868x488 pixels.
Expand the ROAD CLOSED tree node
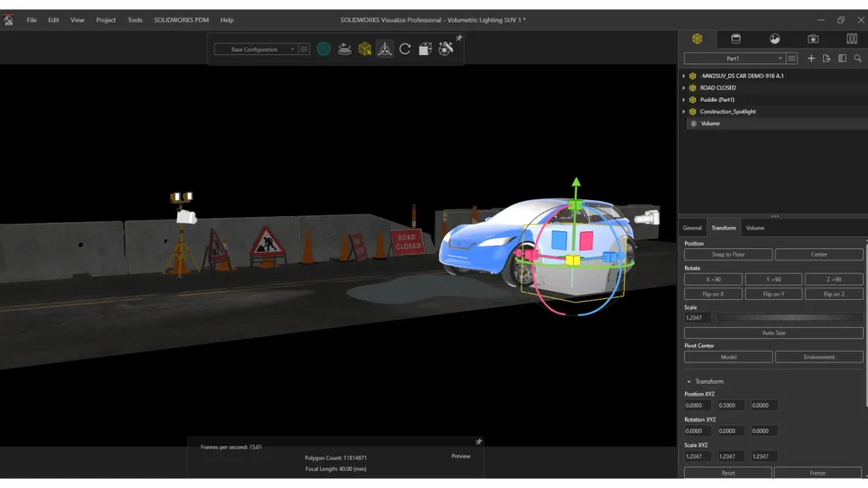[x=684, y=88]
